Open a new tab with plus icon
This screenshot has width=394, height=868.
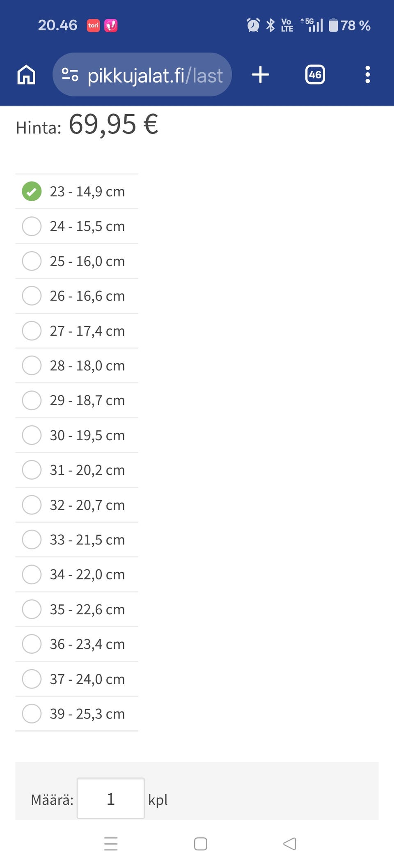[260, 75]
